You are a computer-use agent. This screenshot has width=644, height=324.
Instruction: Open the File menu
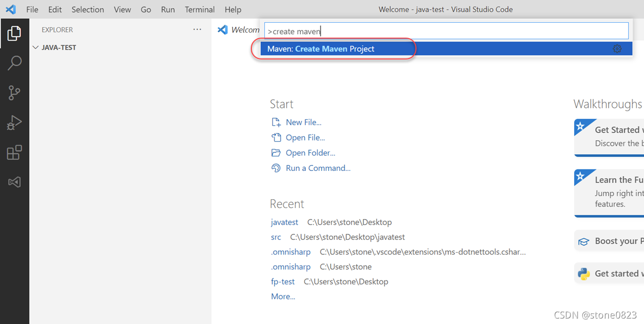(x=32, y=9)
